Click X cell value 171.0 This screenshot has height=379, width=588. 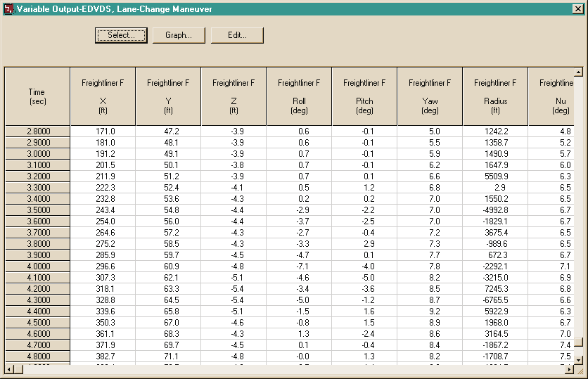pos(103,131)
